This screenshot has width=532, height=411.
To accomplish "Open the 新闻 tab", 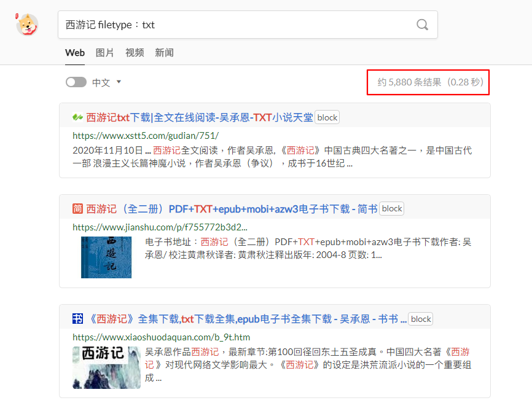I will pyautogui.click(x=164, y=53).
